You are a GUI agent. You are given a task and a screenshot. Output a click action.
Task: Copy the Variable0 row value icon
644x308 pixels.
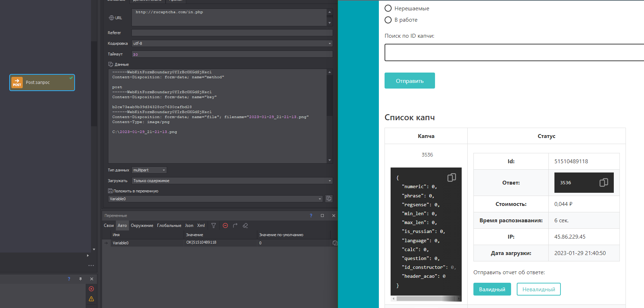[335, 243]
